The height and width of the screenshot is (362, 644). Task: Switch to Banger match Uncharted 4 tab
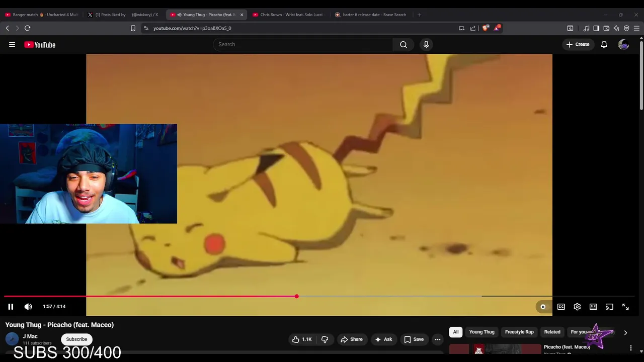pyautogui.click(x=41, y=15)
